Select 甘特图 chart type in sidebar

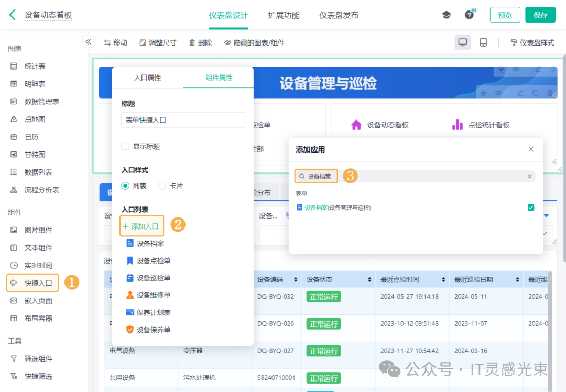(35, 155)
